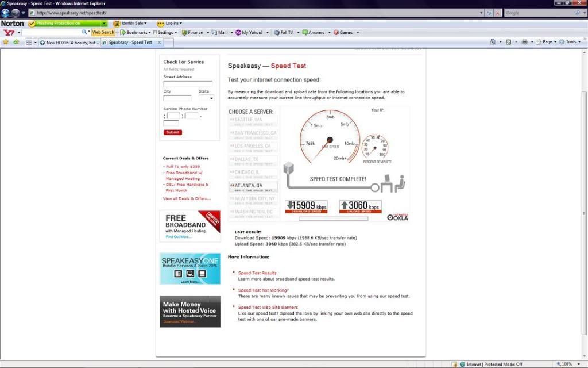Click the RSS Feeds icon
This screenshot has height=368, width=588.
(509, 42)
